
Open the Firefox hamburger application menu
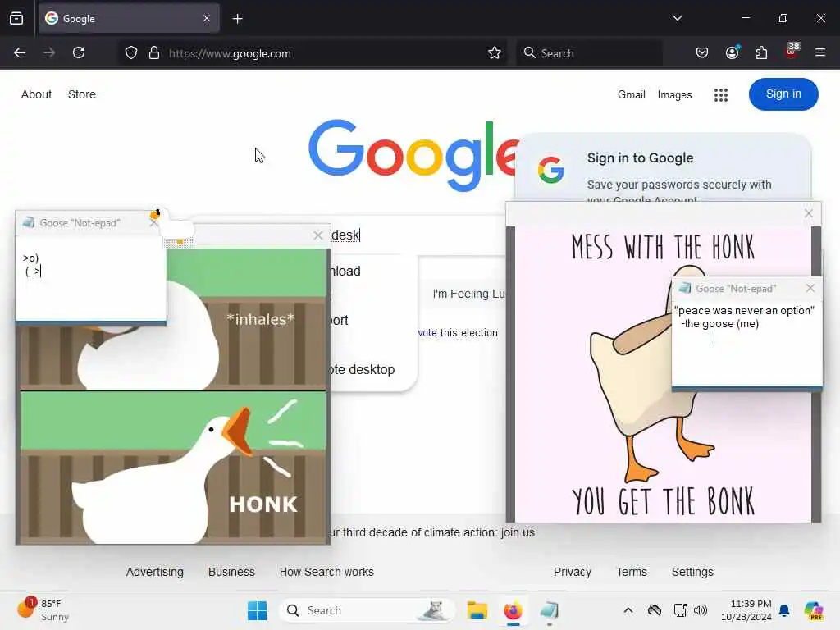pos(820,53)
